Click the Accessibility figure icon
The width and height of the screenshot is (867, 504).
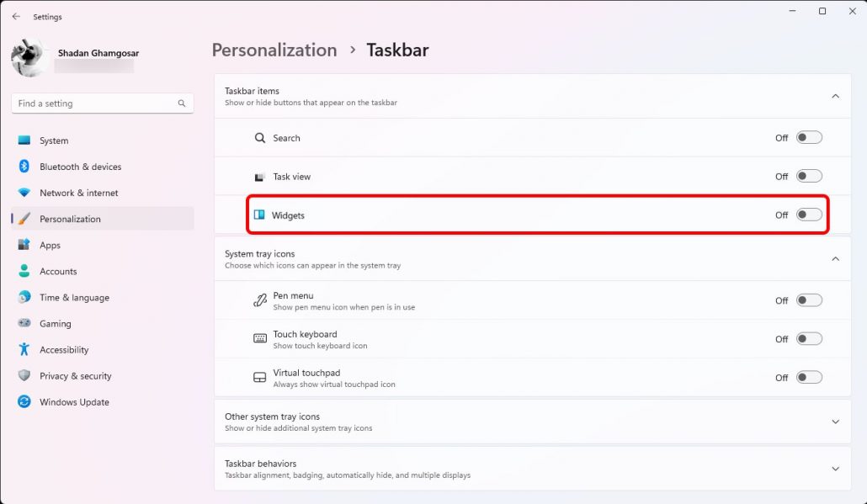pyautogui.click(x=24, y=350)
